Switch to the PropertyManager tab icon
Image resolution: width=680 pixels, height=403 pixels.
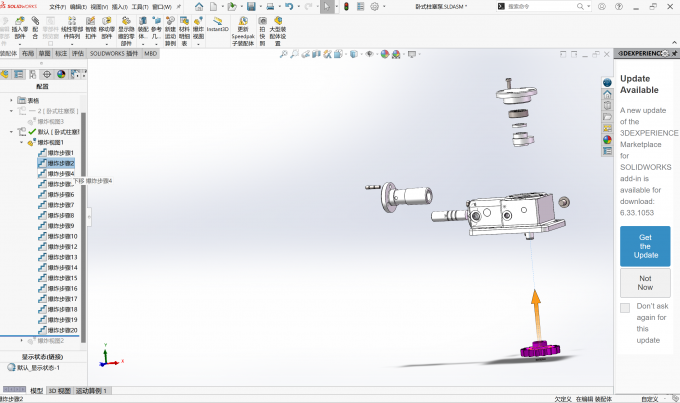click(19, 75)
